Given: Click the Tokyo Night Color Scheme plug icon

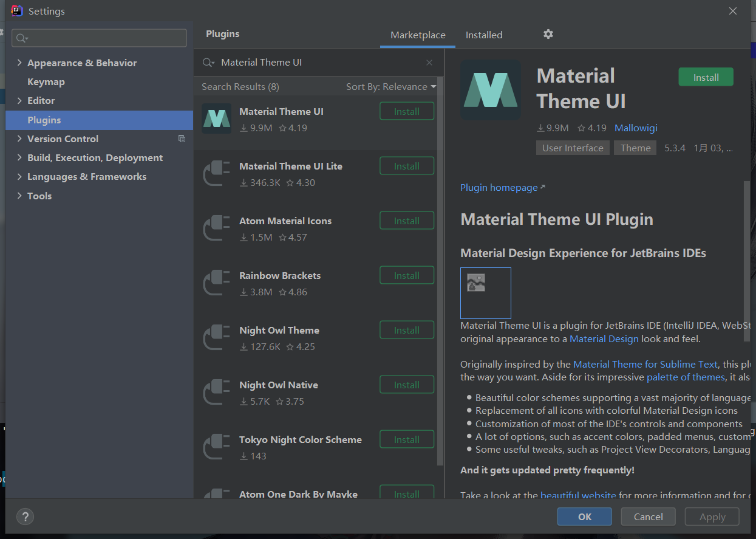Looking at the screenshot, I should click(x=216, y=447).
